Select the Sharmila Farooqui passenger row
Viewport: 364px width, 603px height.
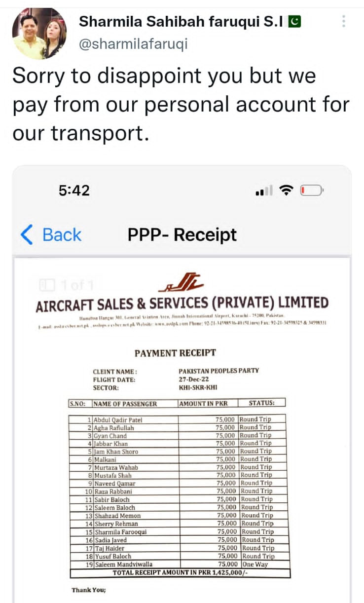(x=179, y=532)
